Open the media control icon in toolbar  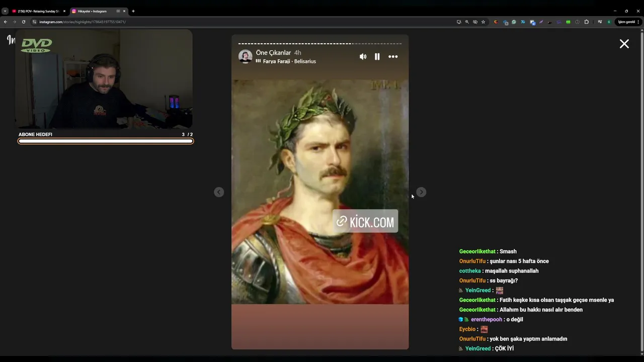pos(600,22)
